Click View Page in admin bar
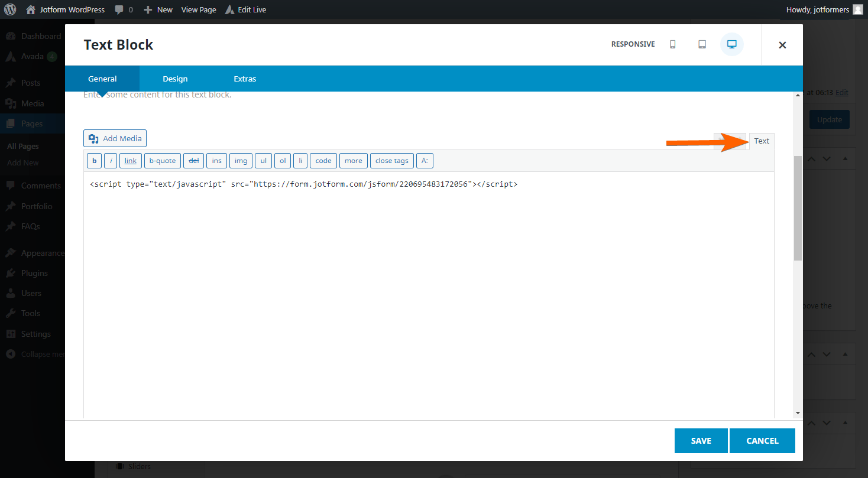 199,9
